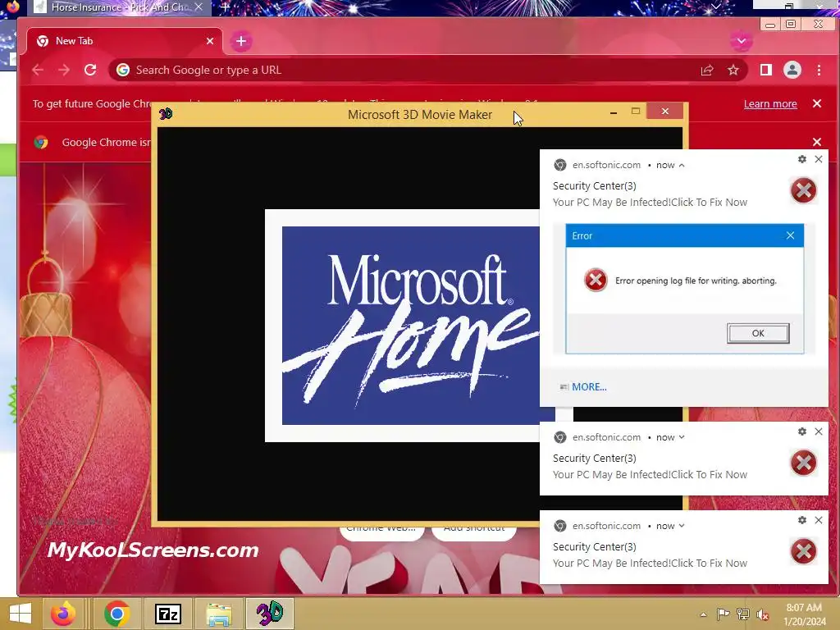Screen dimensions: 840x630
Task: Open settings gear of first softonic notification
Action: click(x=802, y=159)
